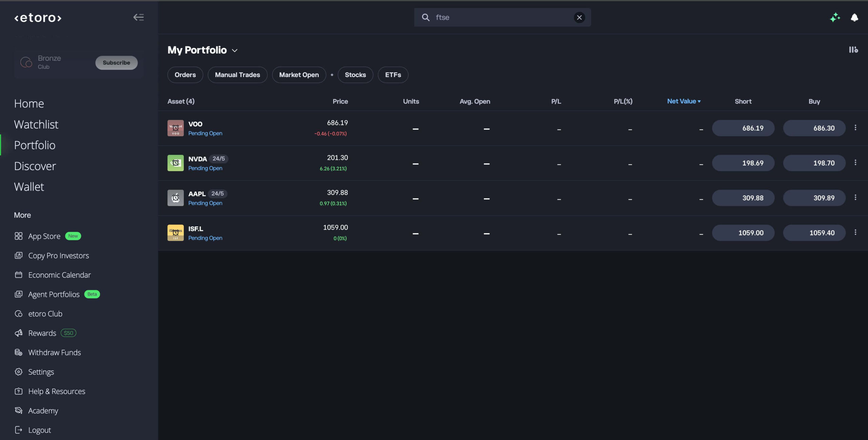Click the Bronze Club badge icon
868x440 pixels.
(x=26, y=62)
